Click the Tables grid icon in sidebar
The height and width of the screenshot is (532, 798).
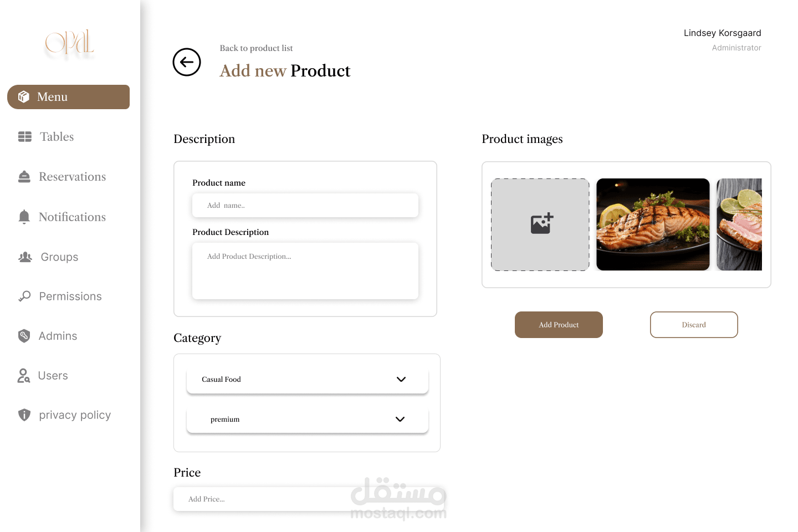pyautogui.click(x=25, y=137)
